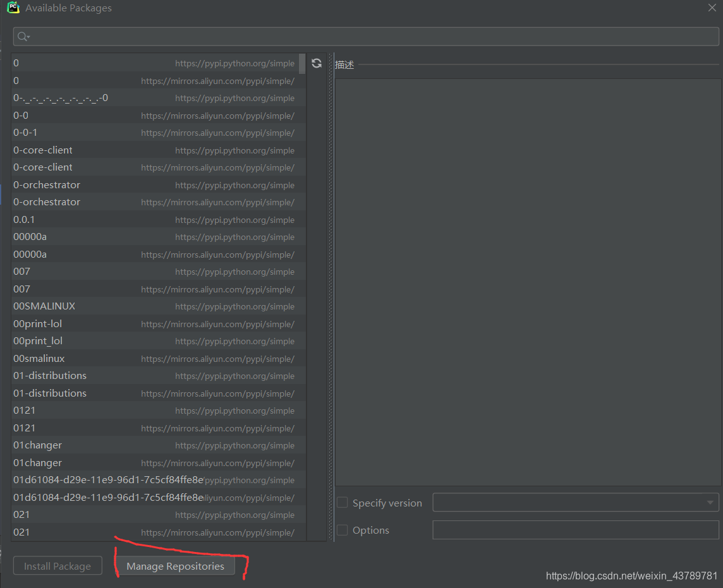The height and width of the screenshot is (588, 723).
Task: Select 021 from pypi.python.org
Action: click(x=159, y=514)
